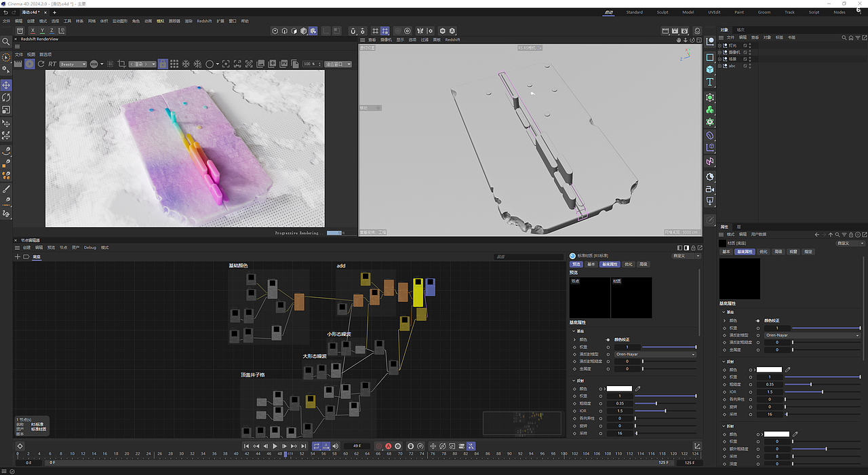Click the 反射 color eyedropper in Attributes panel
The image size is (868, 475).
pos(788,370)
